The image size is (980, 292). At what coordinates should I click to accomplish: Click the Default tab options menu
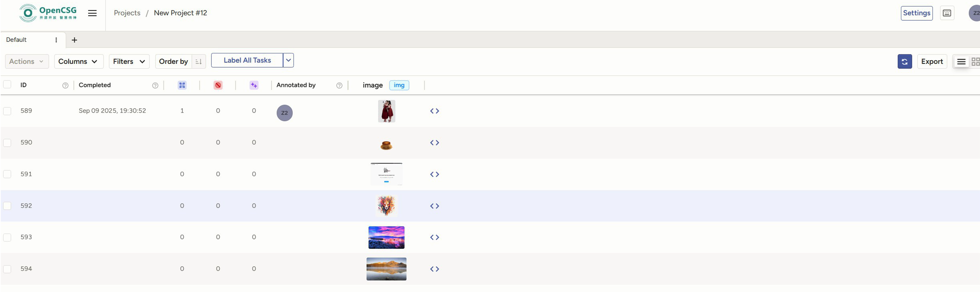tap(56, 40)
